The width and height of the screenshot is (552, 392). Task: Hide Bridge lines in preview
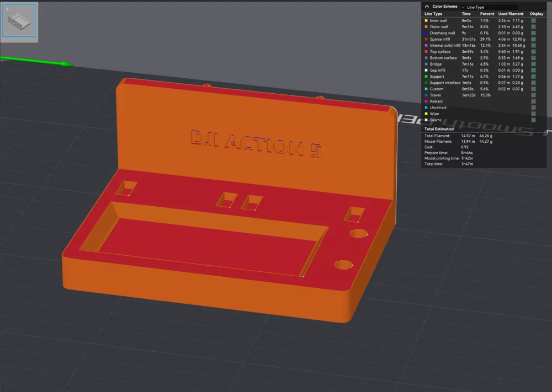[x=533, y=64]
